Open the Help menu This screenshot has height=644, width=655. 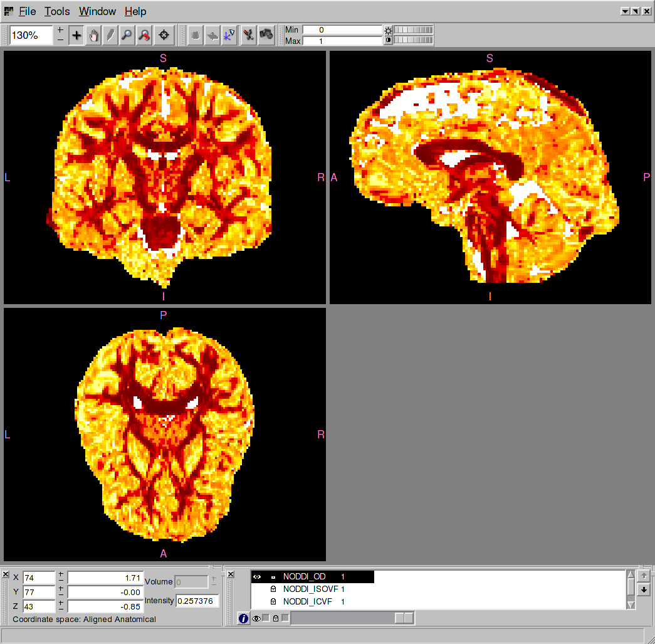tap(135, 11)
